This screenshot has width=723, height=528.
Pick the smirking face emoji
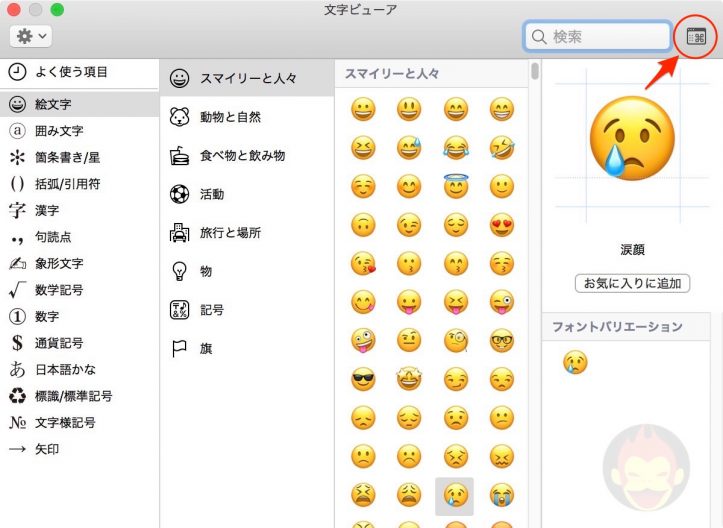coord(456,380)
